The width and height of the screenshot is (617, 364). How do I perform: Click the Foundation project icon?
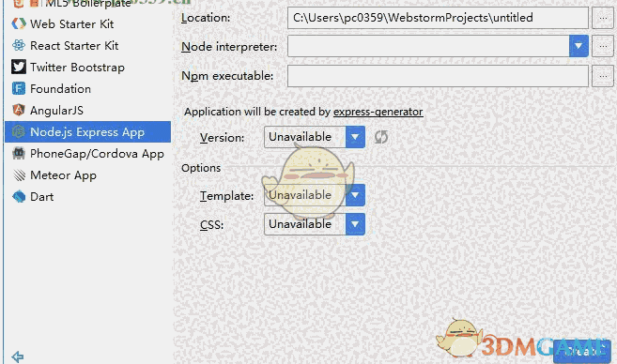tap(19, 89)
